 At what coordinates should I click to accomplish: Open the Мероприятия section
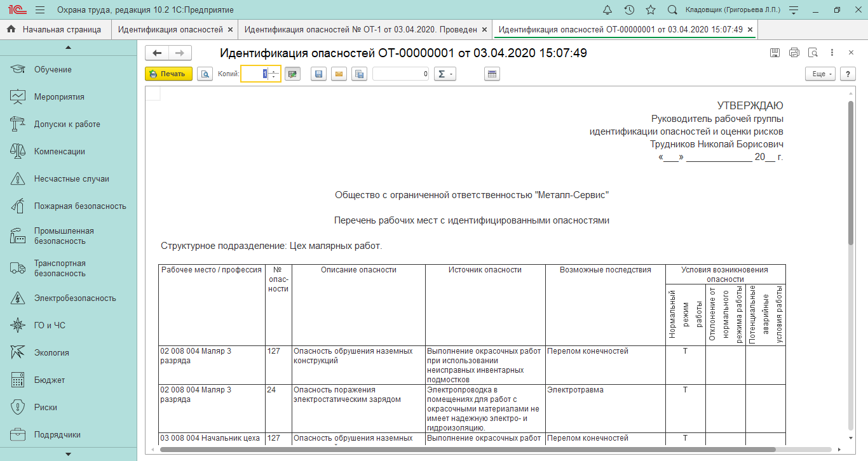[68, 97]
